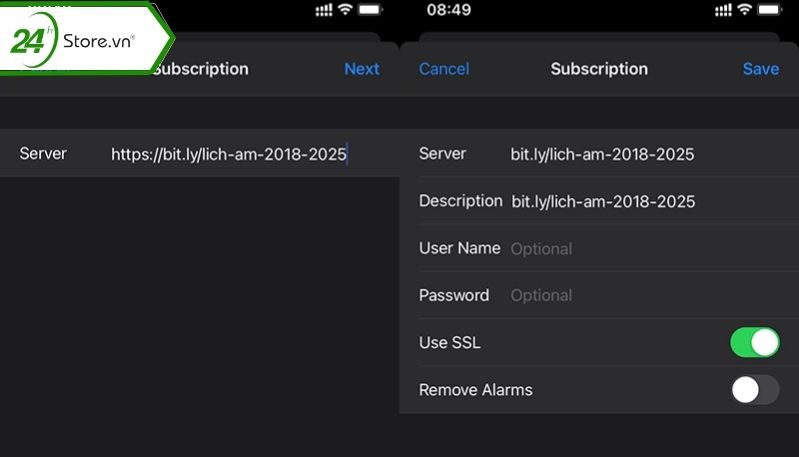This screenshot has height=457, width=799.
Task: Tap signal bars in left status bar
Action: tap(324, 10)
